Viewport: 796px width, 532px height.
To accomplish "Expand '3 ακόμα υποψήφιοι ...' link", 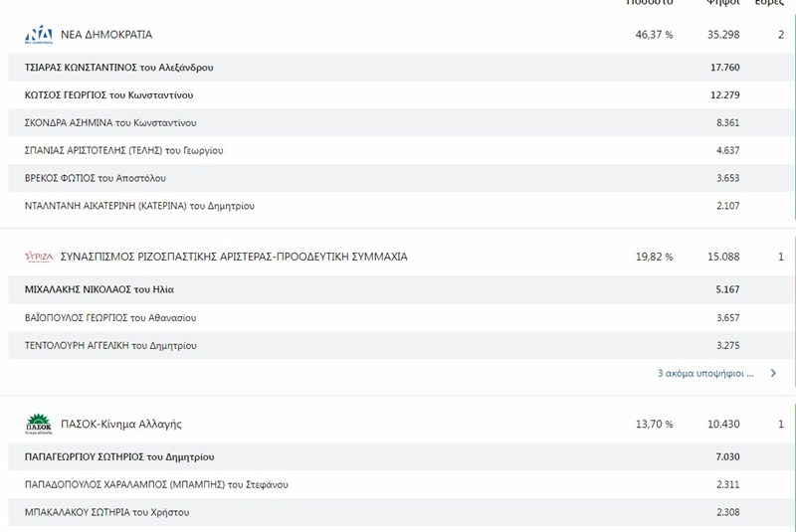I will click(705, 373).
